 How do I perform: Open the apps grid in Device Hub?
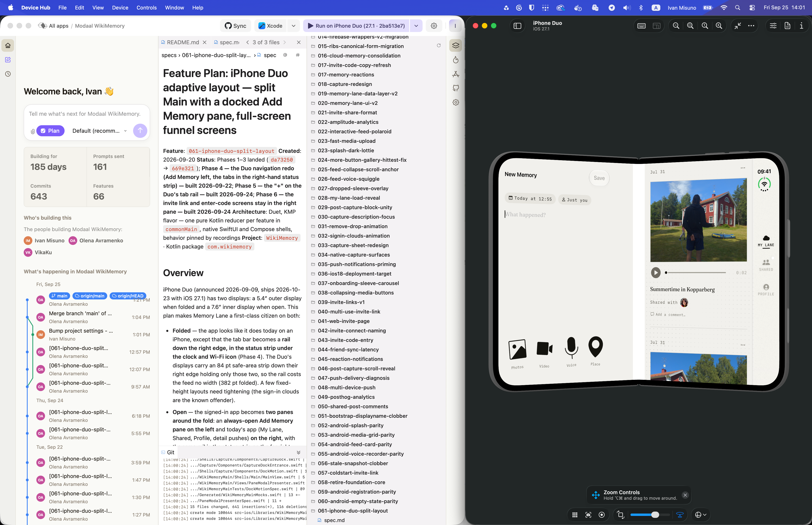(575, 515)
